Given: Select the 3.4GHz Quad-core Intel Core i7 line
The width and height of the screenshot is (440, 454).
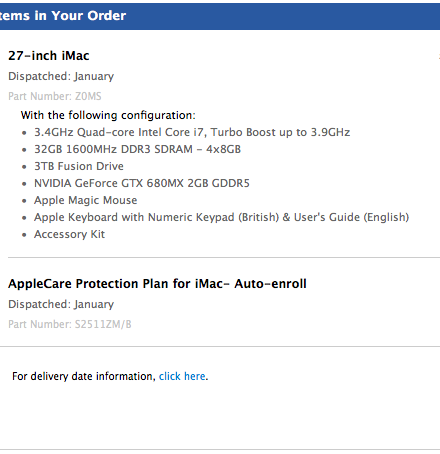Looking at the screenshot, I should pyautogui.click(x=192, y=132).
